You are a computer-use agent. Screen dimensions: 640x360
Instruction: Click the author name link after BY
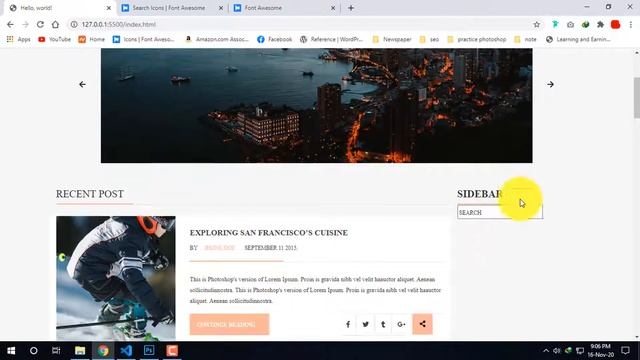[220, 248]
